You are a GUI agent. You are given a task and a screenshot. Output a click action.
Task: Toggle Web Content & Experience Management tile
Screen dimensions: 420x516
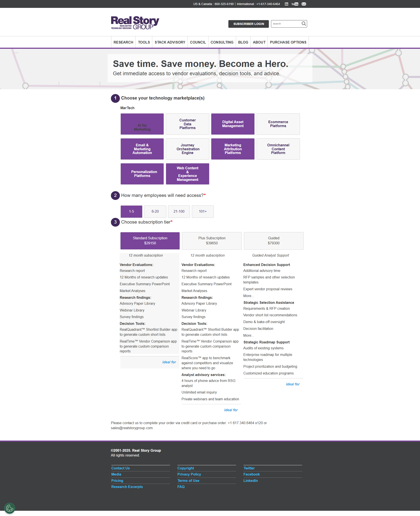(x=187, y=174)
